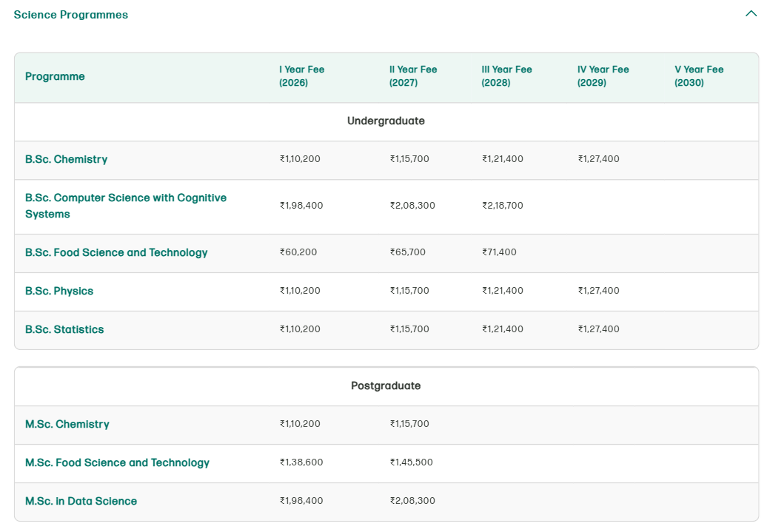
Task: Click the Science Programmes section title
Action: [71, 15]
